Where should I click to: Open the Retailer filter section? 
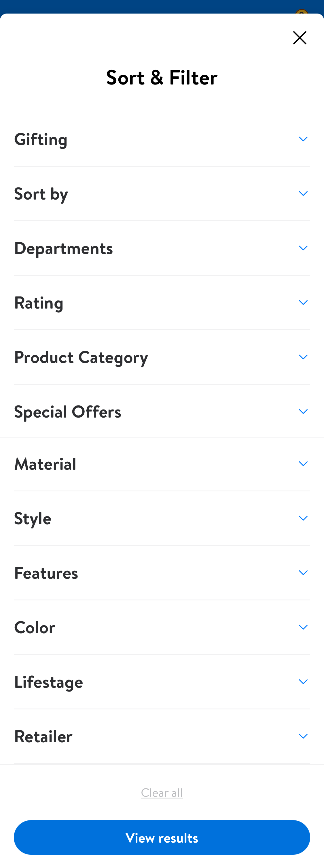162,737
